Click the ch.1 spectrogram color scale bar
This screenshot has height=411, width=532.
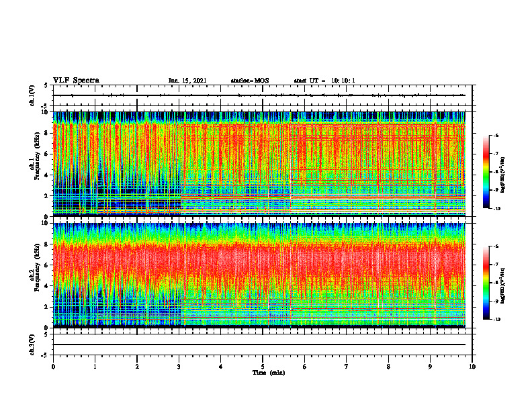[486, 172]
